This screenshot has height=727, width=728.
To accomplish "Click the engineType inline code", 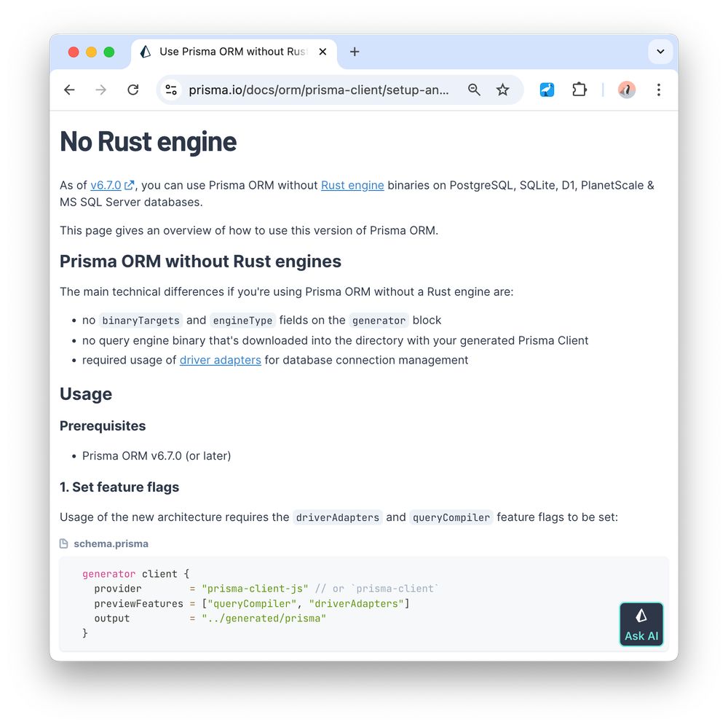I will coord(243,321).
